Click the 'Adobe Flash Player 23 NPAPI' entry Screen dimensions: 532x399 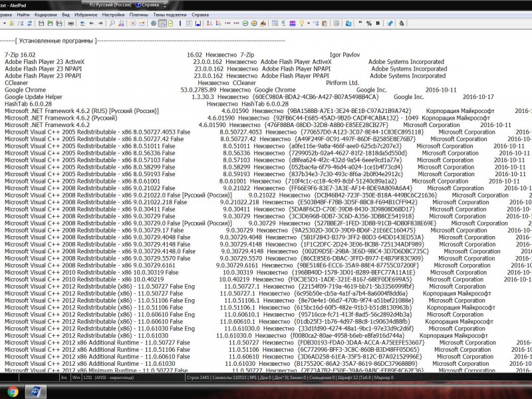click(43, 69)
